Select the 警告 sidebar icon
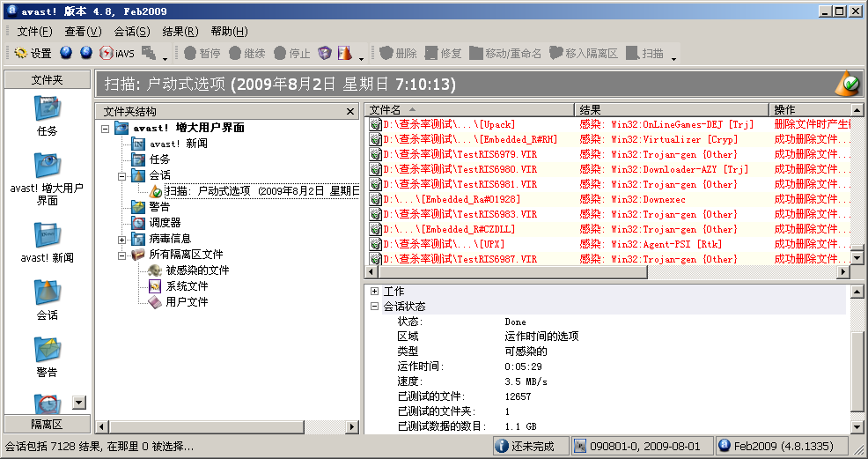Image resolution: width=868 pixels, height=459 pixels. (x=47, y=357)
